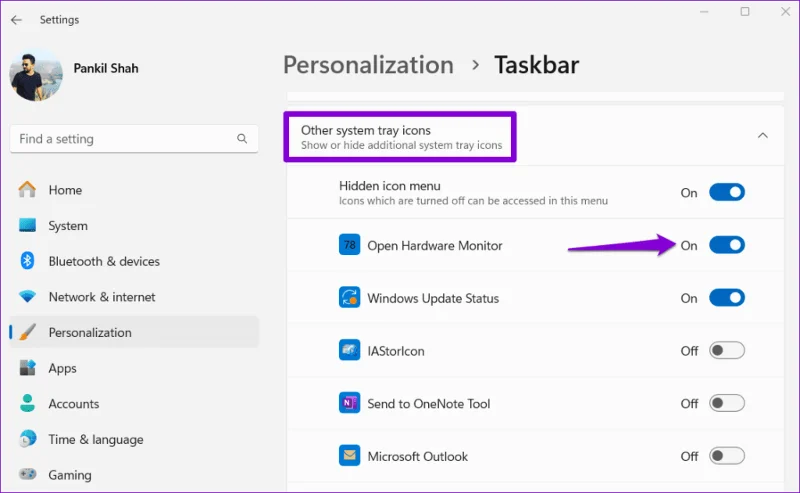Go to Bluetooth & devices
Image resolution: width=800 pixels, height=493 pixels.
(134, 261)
